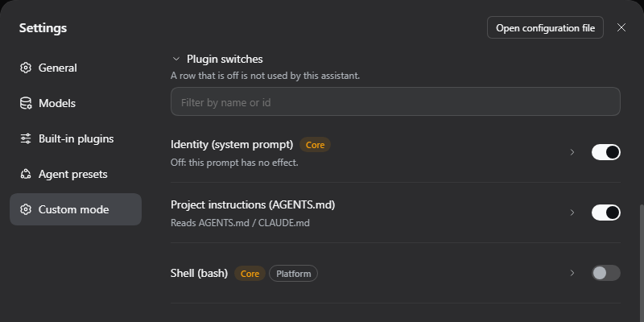Click Open configuration file button
644x322 pixels.
545,27
